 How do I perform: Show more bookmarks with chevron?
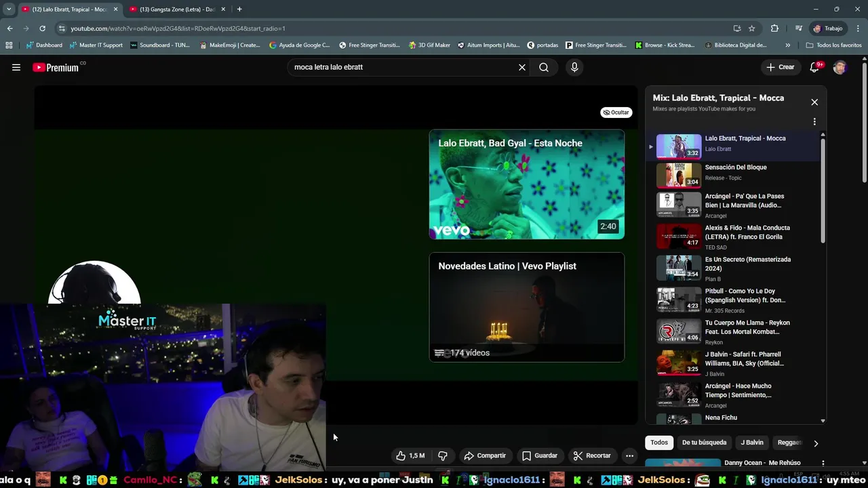pyautogui.click(x=787, y=45)
